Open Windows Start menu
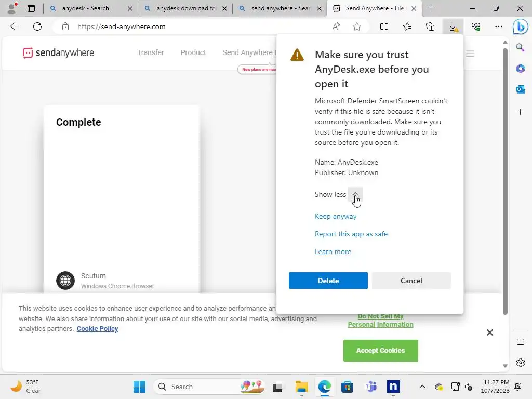532x399 pixels. (x=139, y=387)
